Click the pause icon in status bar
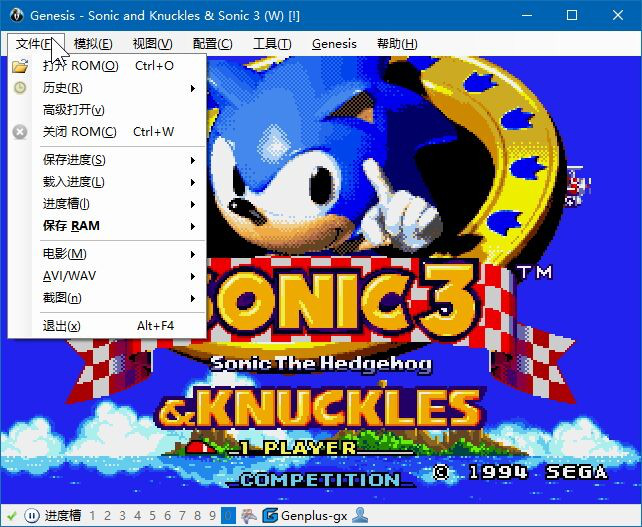The height and width of the screenshot is (527, 642). [x=30, y=516]
